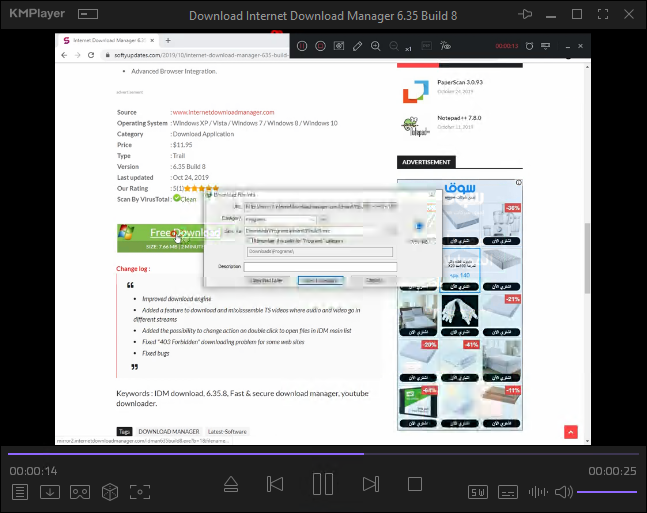Skip to the next track
This screenshot has height=513, width=647.
pyautogui.click(x=371, y=484)
